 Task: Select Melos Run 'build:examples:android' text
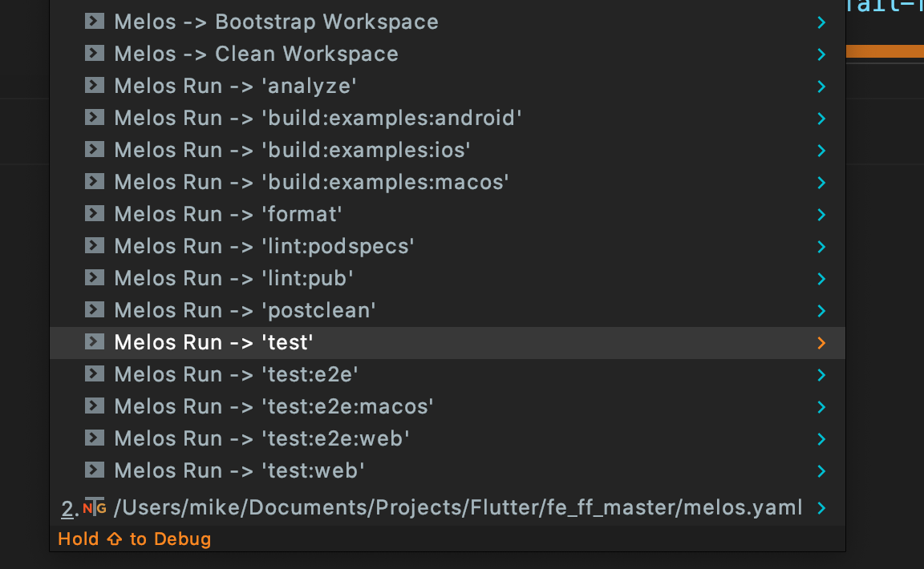(x=318, y=118)
